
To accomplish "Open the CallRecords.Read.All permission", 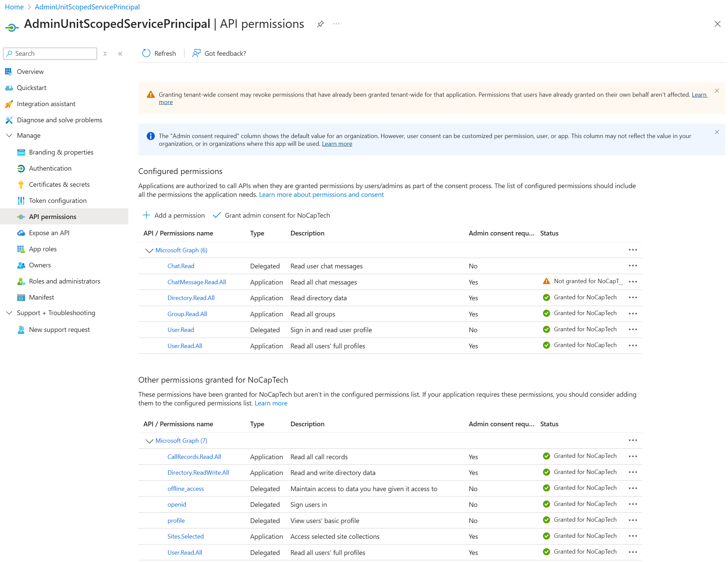I will coord(194,457).
